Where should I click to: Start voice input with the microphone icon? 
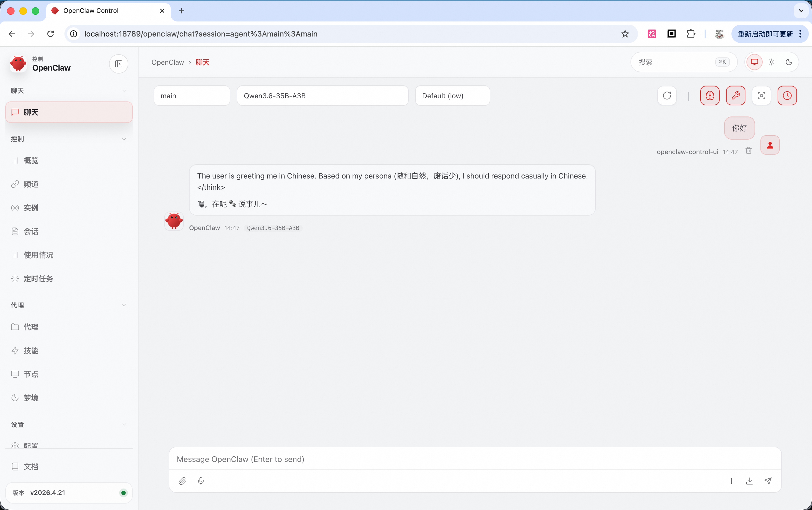click(x=201, y=481)
